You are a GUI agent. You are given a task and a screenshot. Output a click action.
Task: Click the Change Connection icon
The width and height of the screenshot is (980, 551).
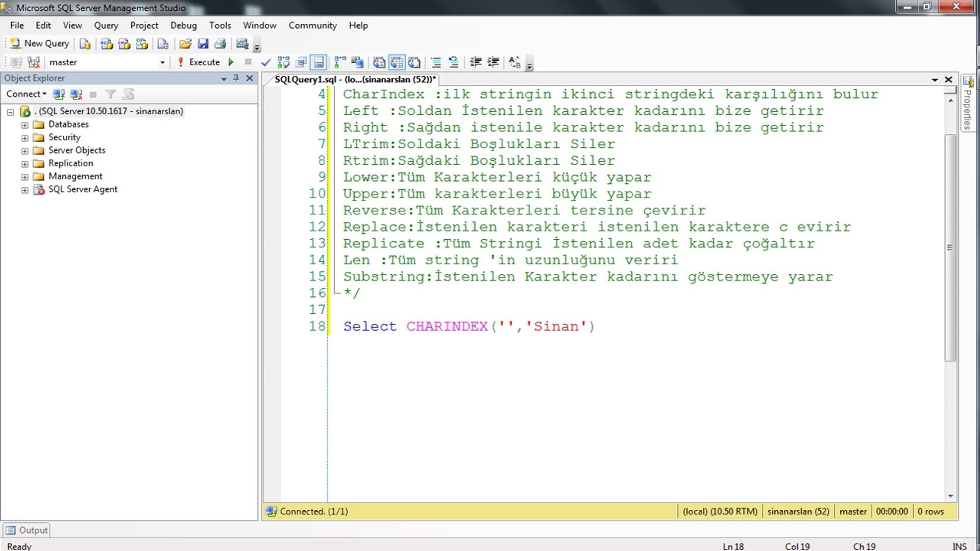coord(34,62)
